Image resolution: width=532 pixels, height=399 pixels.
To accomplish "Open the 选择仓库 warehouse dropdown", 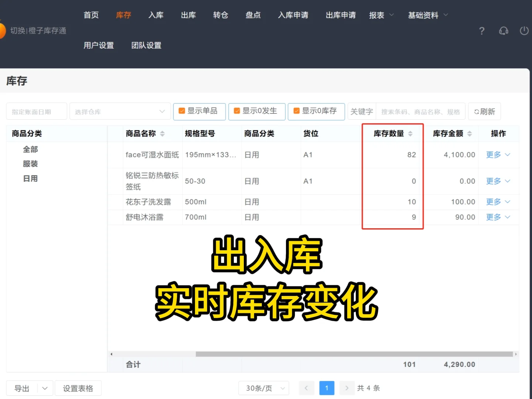I will point(120,111).
